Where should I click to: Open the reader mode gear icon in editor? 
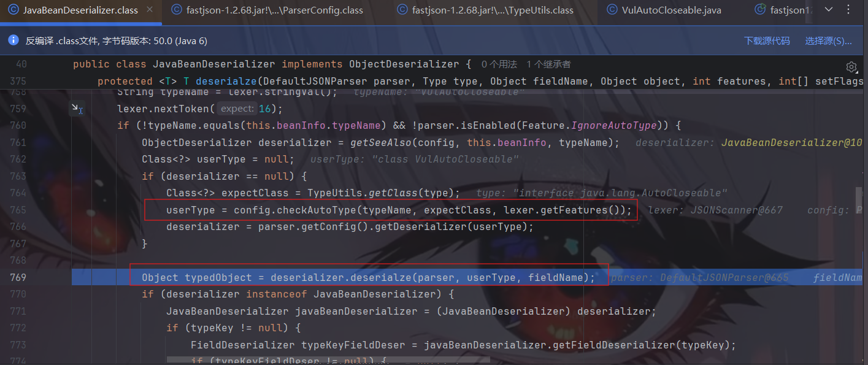coord(851,66)
